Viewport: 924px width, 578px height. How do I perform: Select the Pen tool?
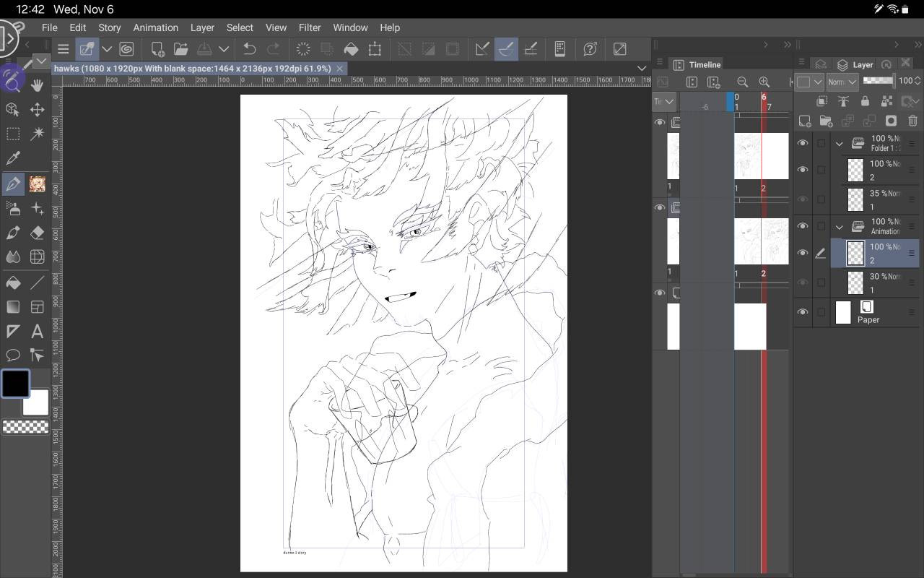point(13,184)
